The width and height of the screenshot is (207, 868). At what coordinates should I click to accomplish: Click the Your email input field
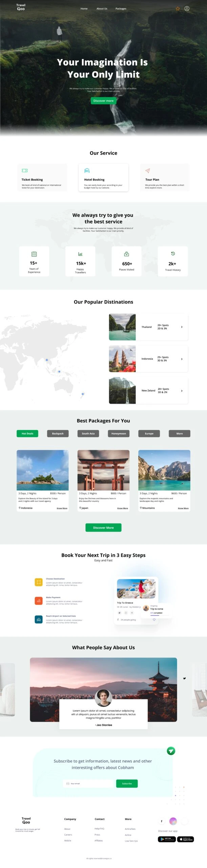point(88,783)
